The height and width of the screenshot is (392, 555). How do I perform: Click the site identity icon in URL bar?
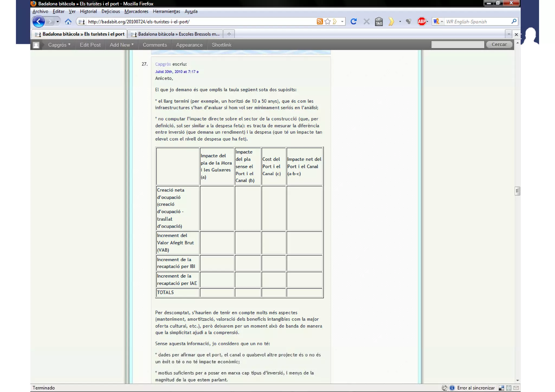click(81, 22)
